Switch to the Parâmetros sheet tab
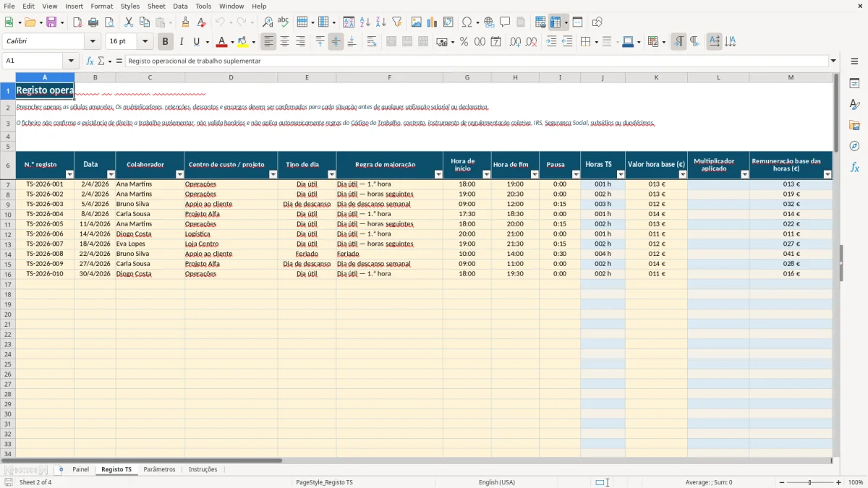The width and height of the screenshot is (868, 488). click(x=159, y=469)
